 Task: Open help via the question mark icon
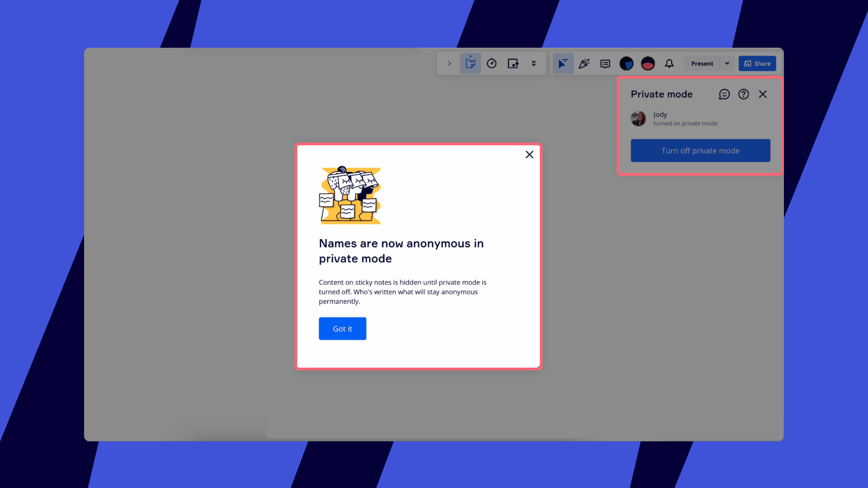click(x=743, y=94)
